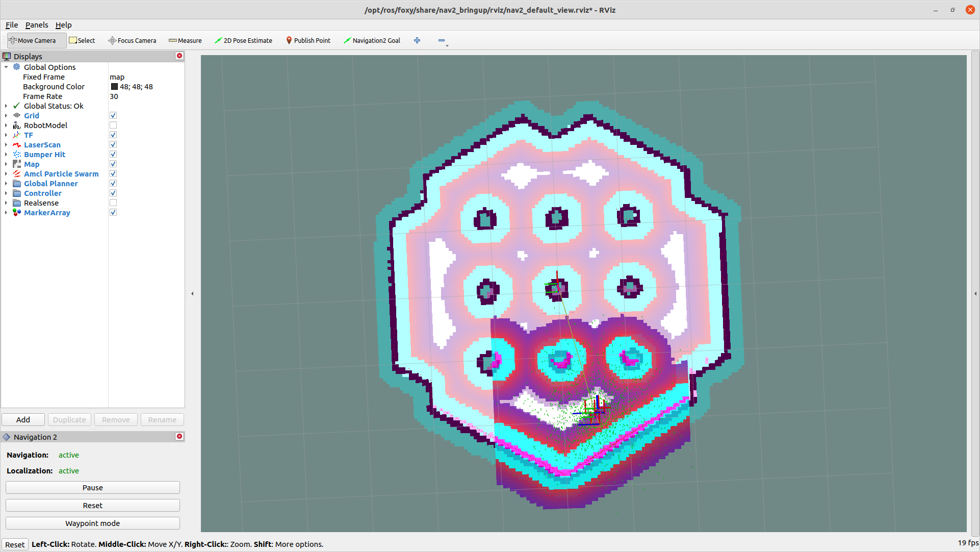Open the File menu
980x552 pixels.
(x=12, y=25)
